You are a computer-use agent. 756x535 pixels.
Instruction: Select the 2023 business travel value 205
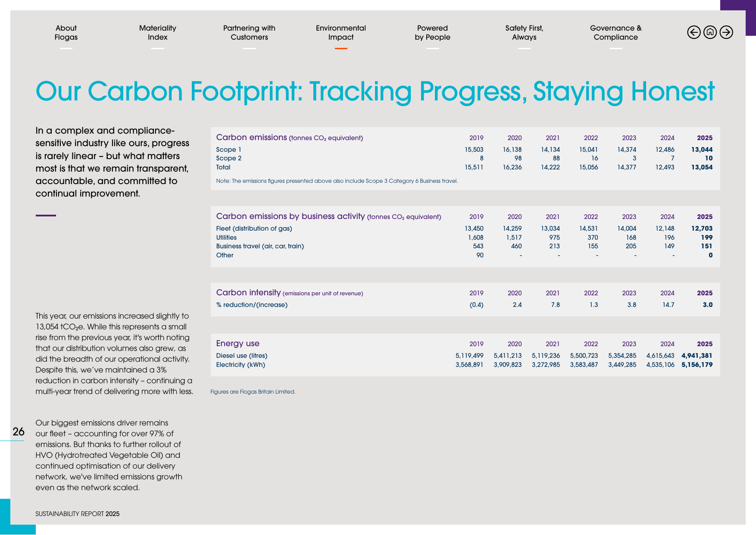631,246
